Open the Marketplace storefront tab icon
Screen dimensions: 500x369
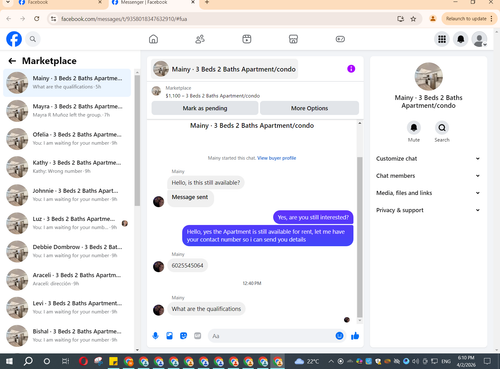coord(293,39)
